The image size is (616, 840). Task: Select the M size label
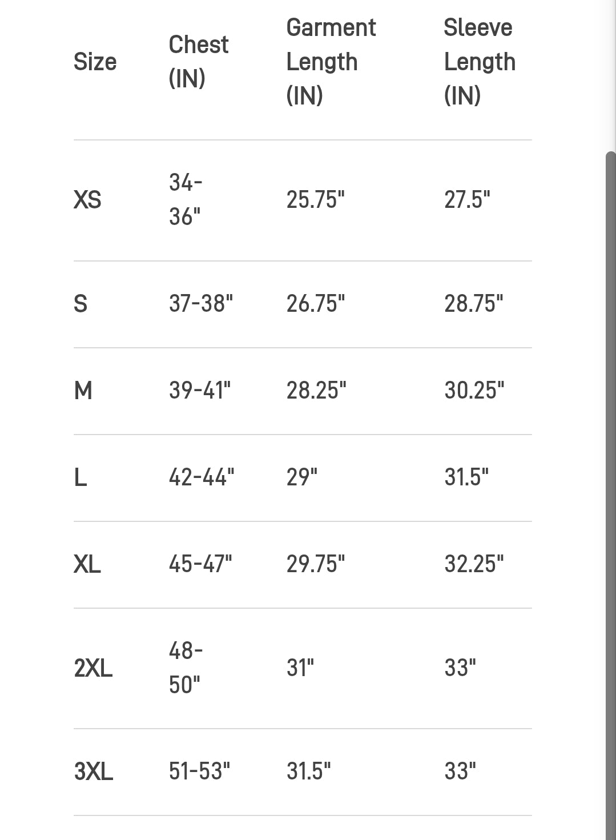pos(83,391)
